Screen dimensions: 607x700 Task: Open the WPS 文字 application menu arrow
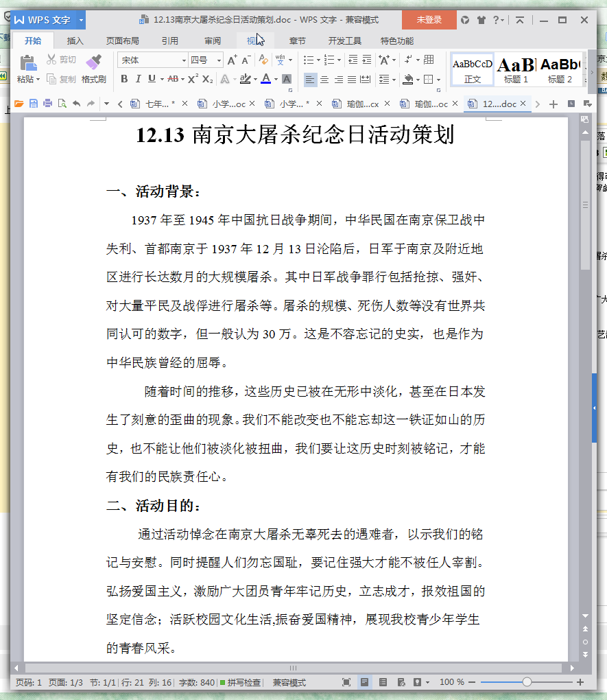(x=81, y=20)
